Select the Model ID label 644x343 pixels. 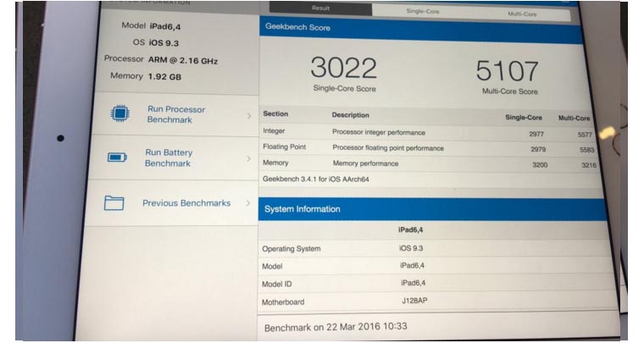tap(277, 284)
